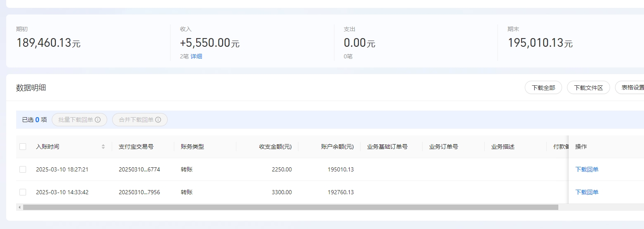Screen dimensions: 644x229
Task: Click left arrow of horizontal scrollbar
Action: [x=19, y=207]
